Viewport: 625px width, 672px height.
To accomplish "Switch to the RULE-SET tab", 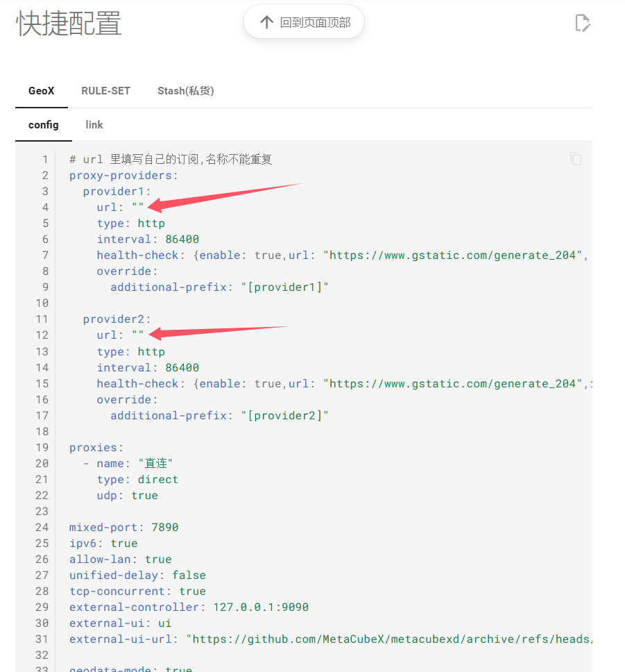I will (x=106, y=91).
